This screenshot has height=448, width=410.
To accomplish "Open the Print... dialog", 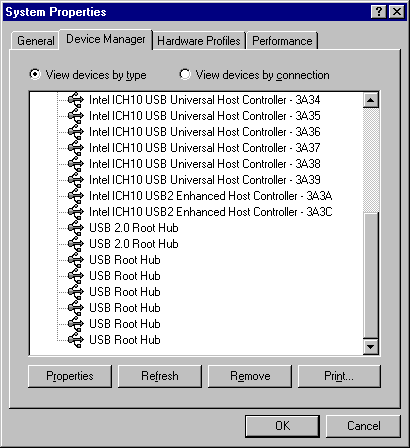I will 339,376.
